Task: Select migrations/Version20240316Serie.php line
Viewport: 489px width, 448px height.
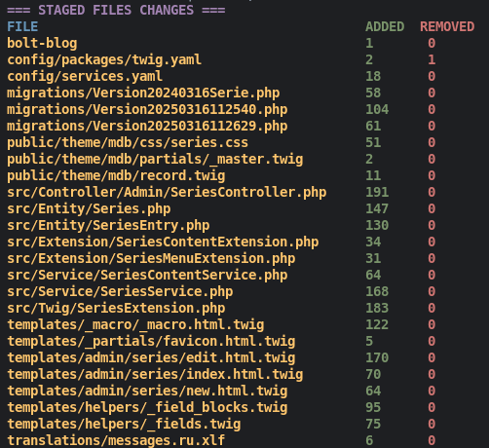Action: click(x=143, y=93)
